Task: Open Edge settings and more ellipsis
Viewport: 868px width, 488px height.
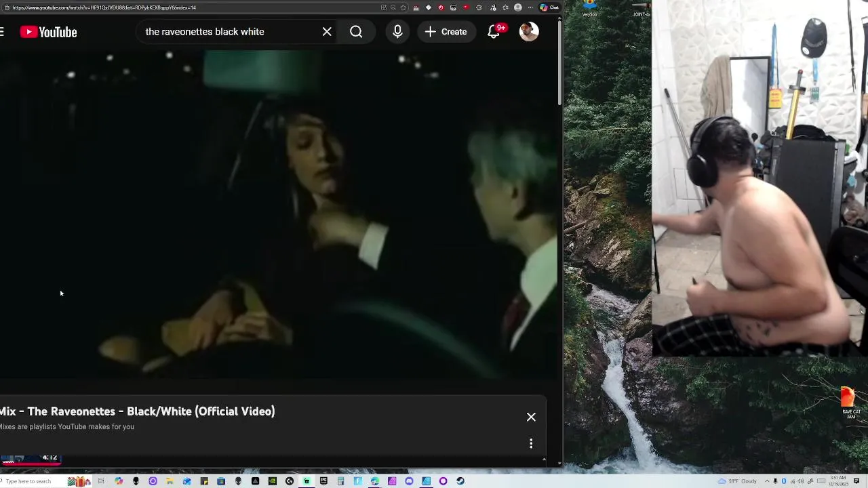Action: click(530, 7)
